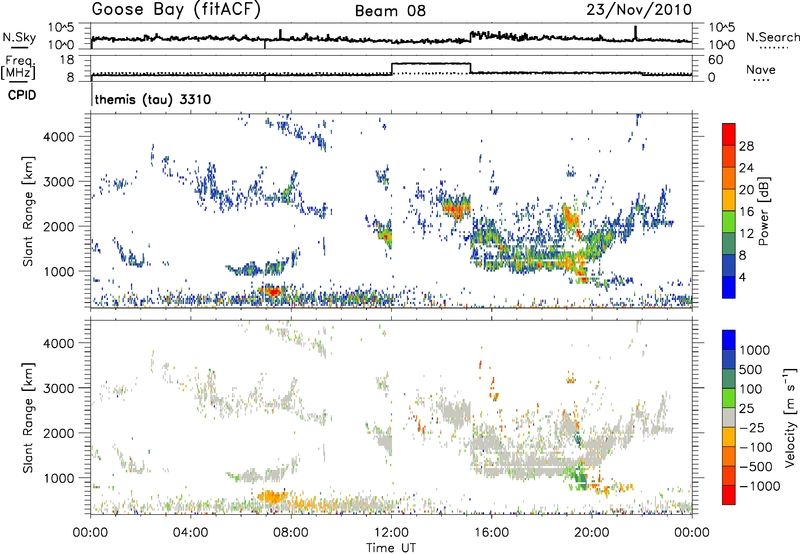Click the "18" frequency tick label
800x554 pixels.
point(66,60)
